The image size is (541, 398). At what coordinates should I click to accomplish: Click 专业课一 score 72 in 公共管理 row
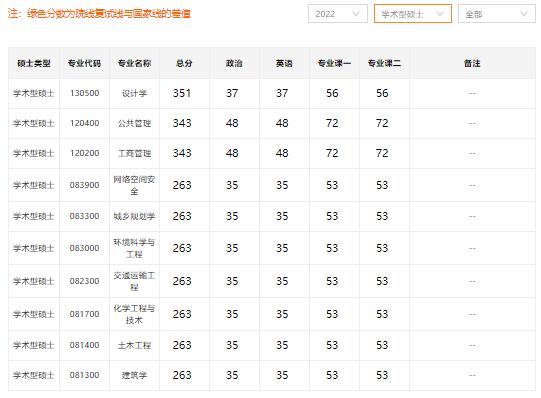pos(332,123)
